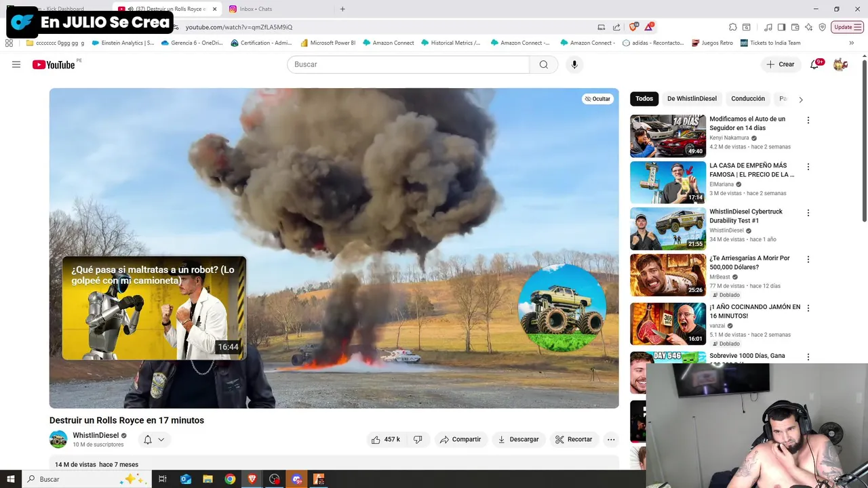868x488 pixels.
Task: Open the WhistlinDiesel channel name link
Action: pos(96,435)
